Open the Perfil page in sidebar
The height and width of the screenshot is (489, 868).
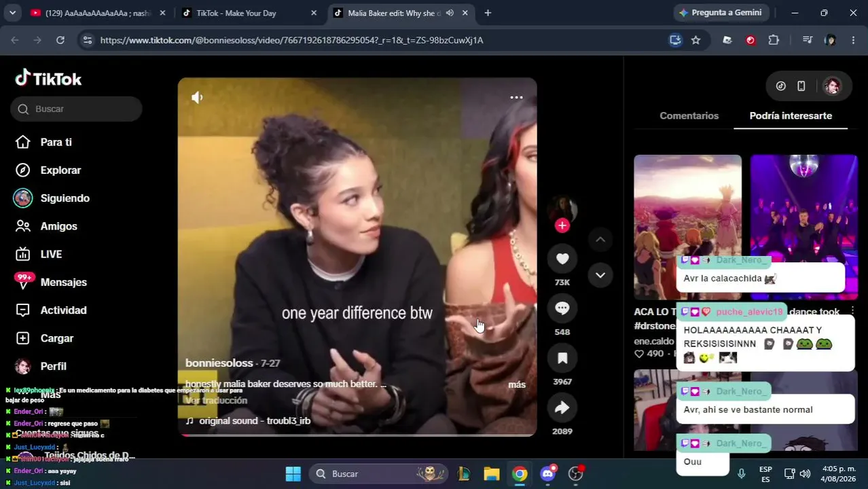pyautogui.click(x=41, y=366)
